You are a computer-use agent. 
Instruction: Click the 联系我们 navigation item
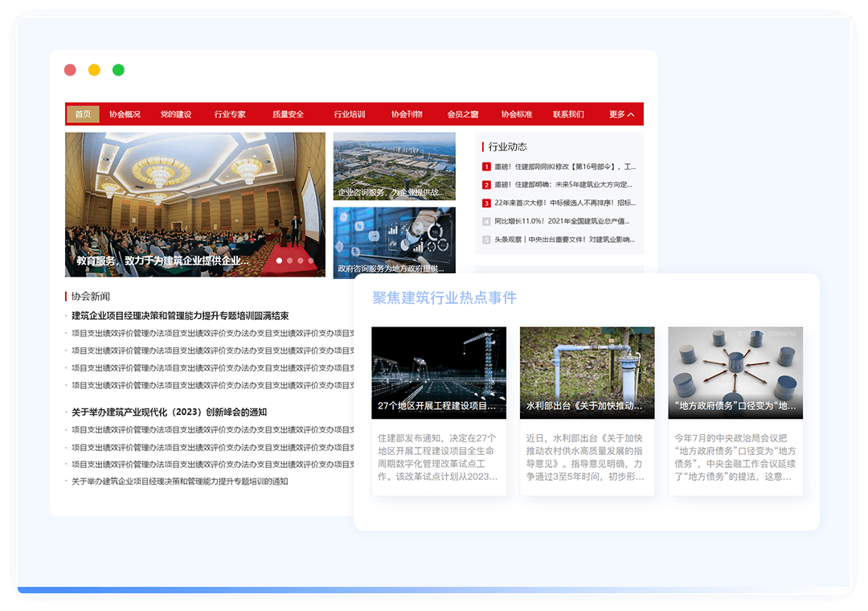(x=567, y=113)
